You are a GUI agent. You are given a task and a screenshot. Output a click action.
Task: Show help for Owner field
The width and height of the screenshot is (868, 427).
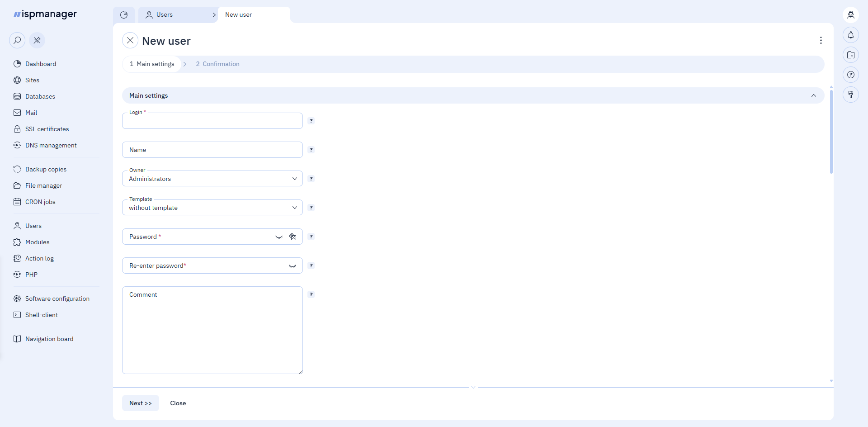[x=311, y=179]
